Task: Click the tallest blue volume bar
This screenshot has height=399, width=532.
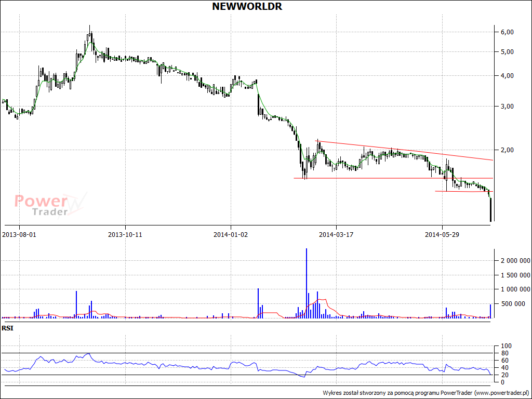Action: pyautogui.click(x=307, y=283)
